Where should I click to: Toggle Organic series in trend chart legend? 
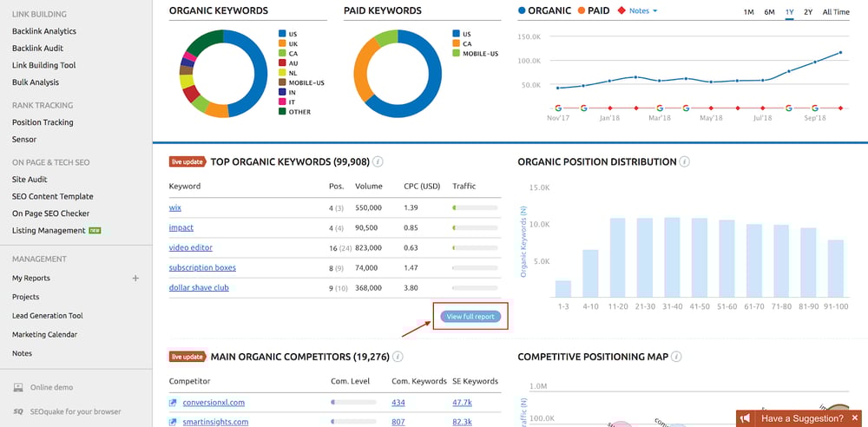(x=544, y=10)
